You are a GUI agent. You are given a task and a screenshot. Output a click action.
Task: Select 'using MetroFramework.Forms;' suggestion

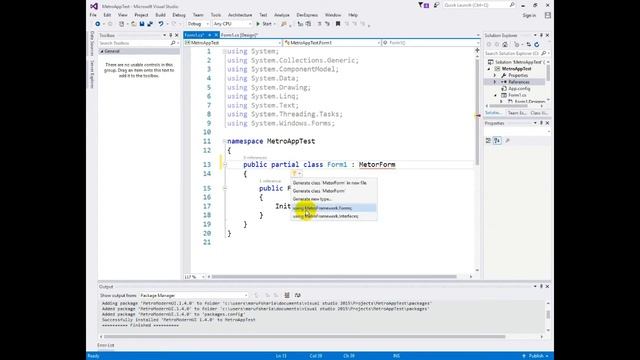click(x=333, y=208)
